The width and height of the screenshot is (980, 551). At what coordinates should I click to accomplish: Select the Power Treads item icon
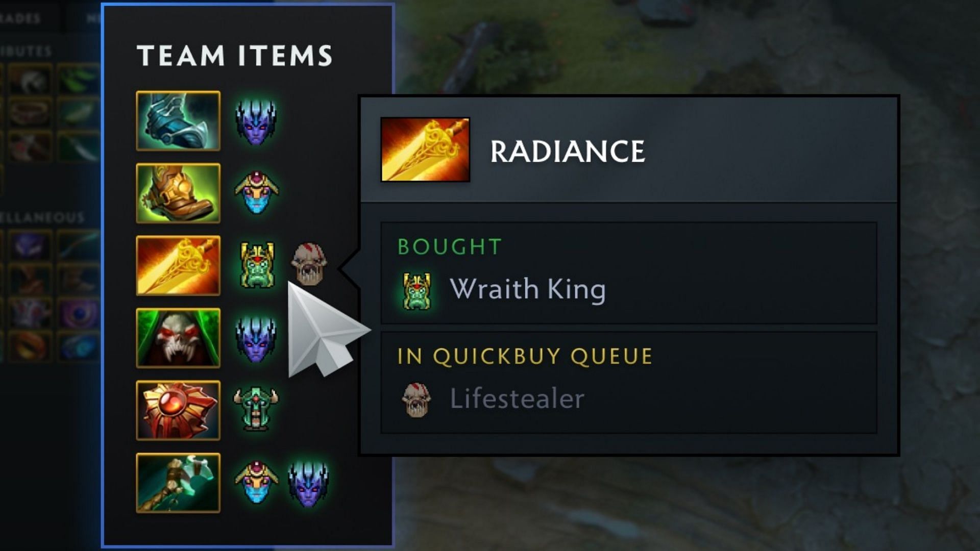178,121
